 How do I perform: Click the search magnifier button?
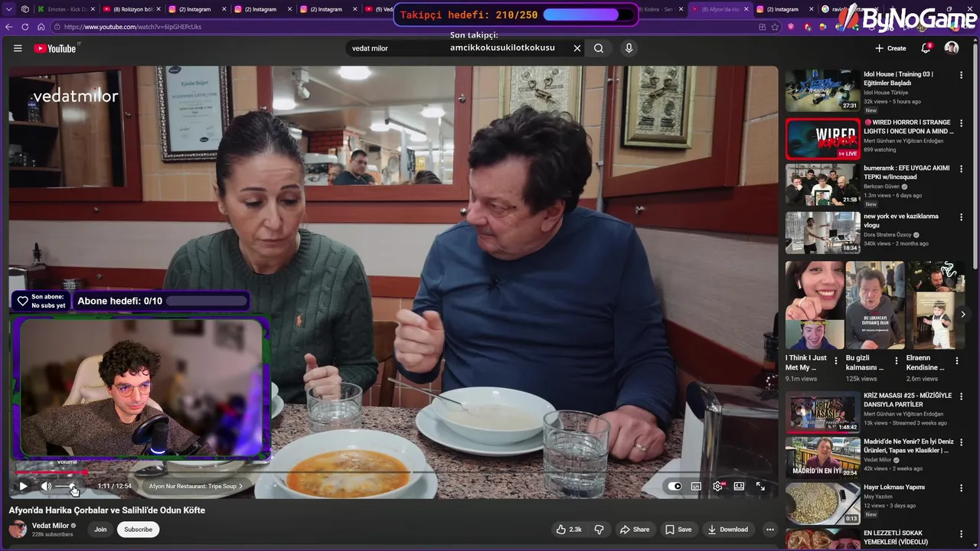[x=599, y=48]
